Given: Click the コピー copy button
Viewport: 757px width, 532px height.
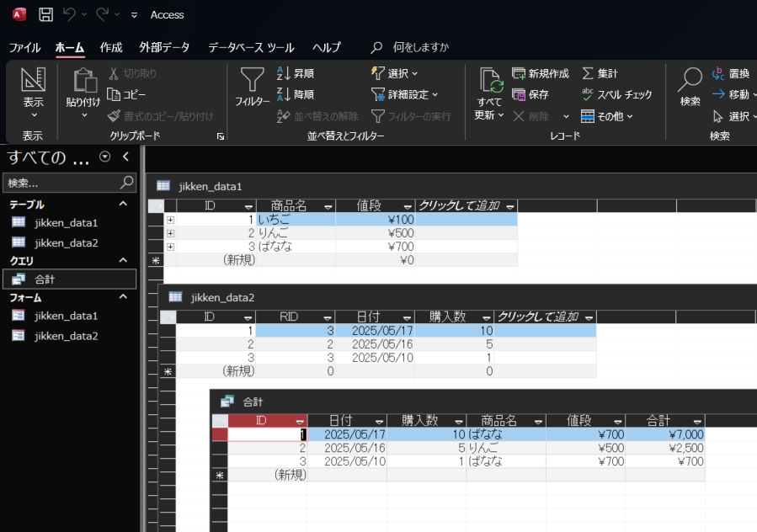Looking at the screenshot, I should [x=126, y=94].
